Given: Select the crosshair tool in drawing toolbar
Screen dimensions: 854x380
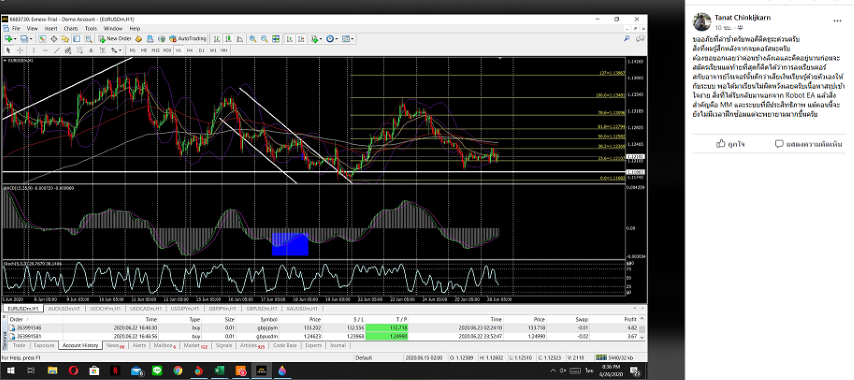Looking at the screenshot, I should click(x=20, y=50).
